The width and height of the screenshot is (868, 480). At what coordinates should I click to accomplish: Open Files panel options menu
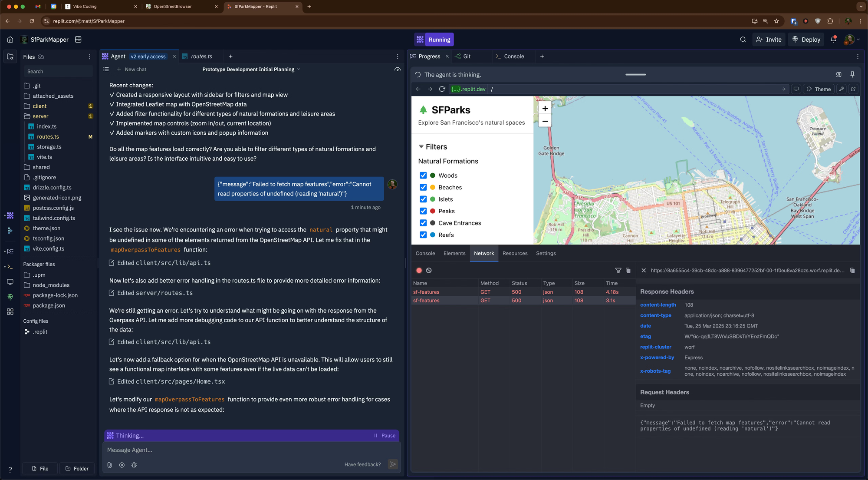click(90, 57)
